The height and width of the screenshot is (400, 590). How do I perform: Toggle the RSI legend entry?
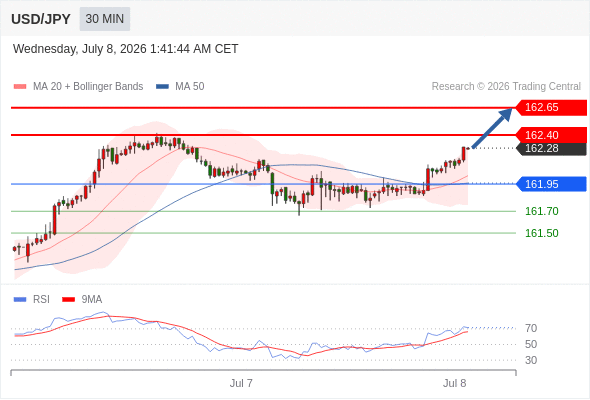(x=32, y=300)
